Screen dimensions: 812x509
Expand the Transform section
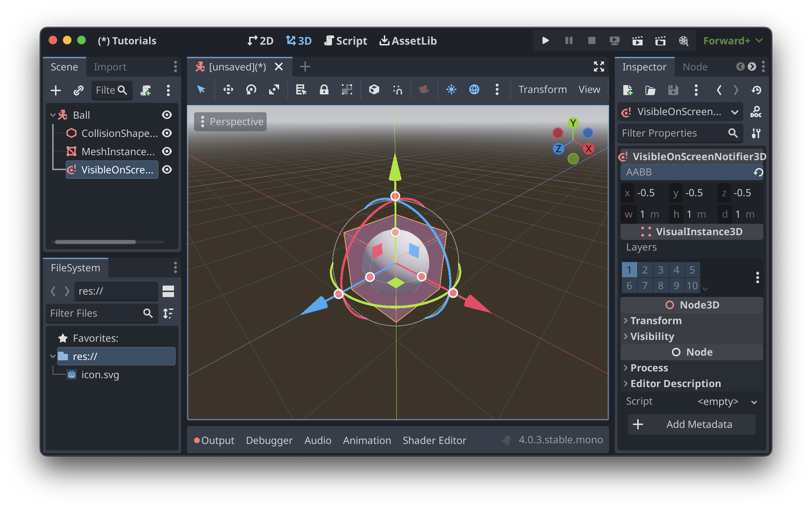[x=692, y=321]
